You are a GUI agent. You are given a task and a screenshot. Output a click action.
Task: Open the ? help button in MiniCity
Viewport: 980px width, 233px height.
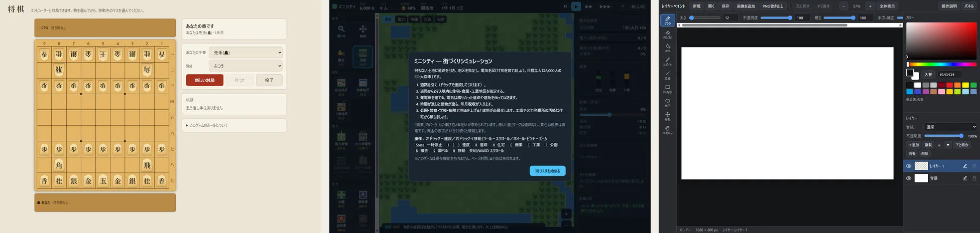(623, 7)
